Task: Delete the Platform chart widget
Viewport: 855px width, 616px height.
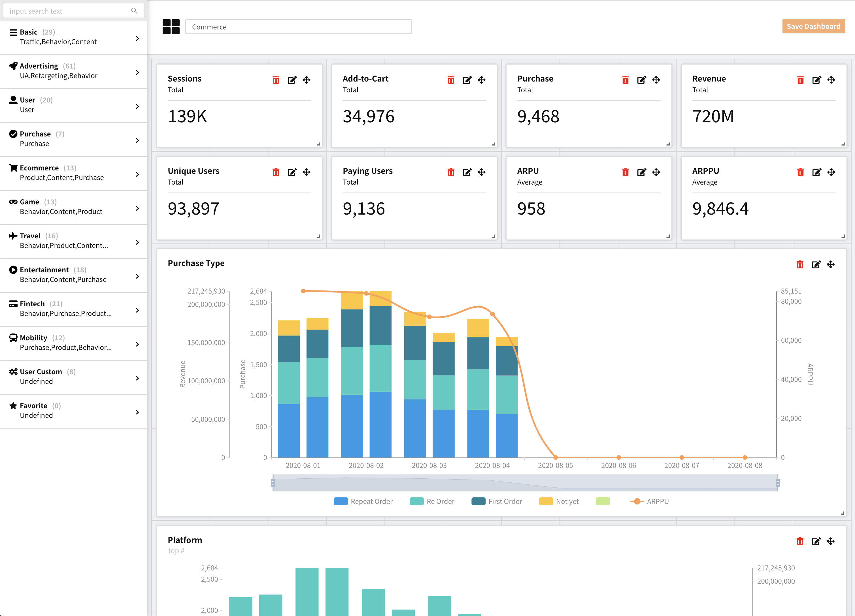Action: point(800,541)
